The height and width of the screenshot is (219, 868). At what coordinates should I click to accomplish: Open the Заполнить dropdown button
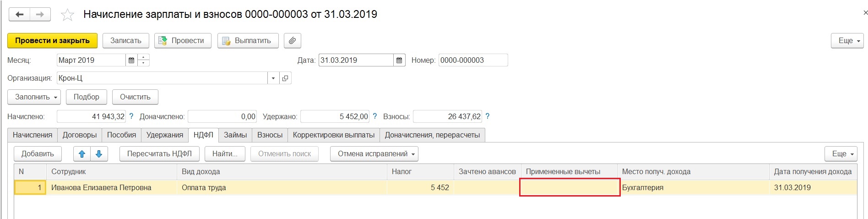click(34, 97)
